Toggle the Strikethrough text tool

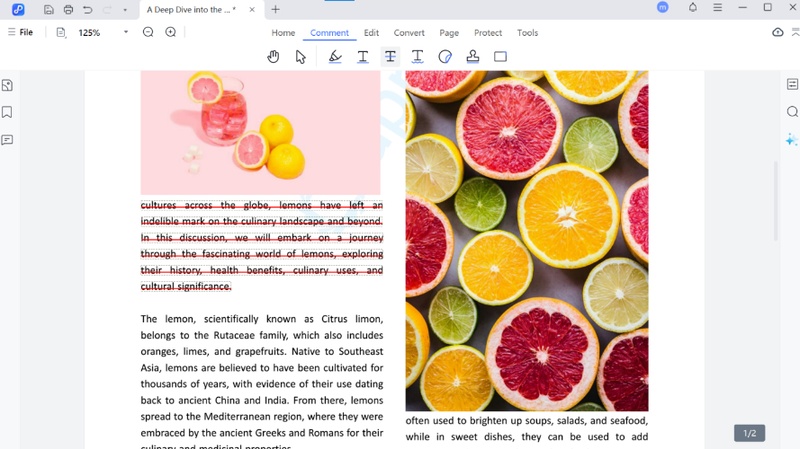pyautogui.click(x=390, y=57)
